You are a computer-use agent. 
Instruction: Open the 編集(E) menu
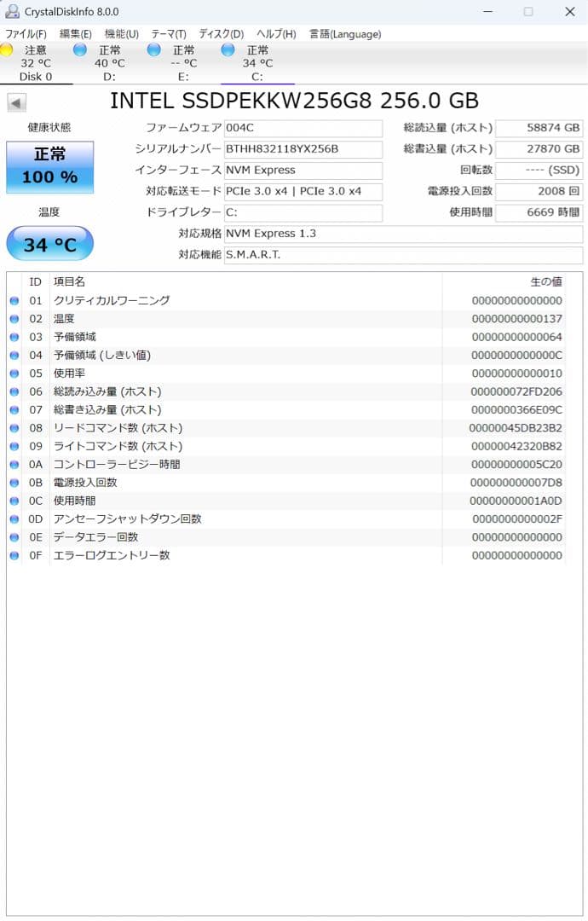(76, 34)
